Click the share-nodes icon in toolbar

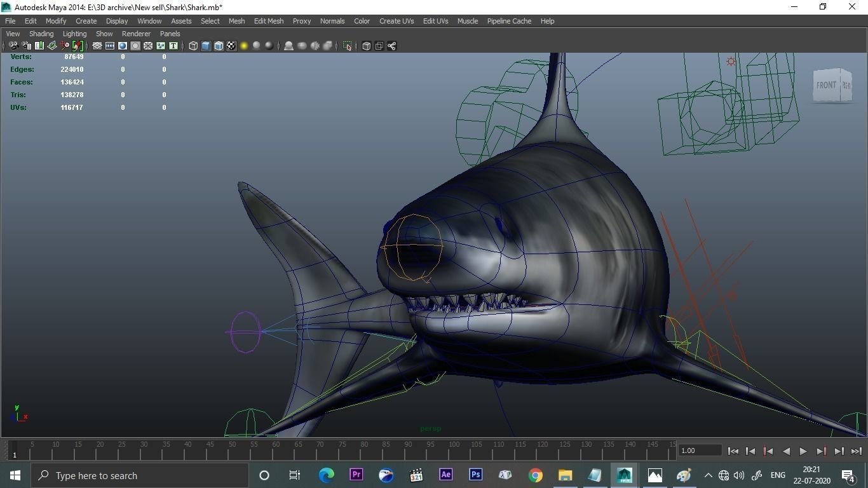pyautogui.click(x=391, y=46)
